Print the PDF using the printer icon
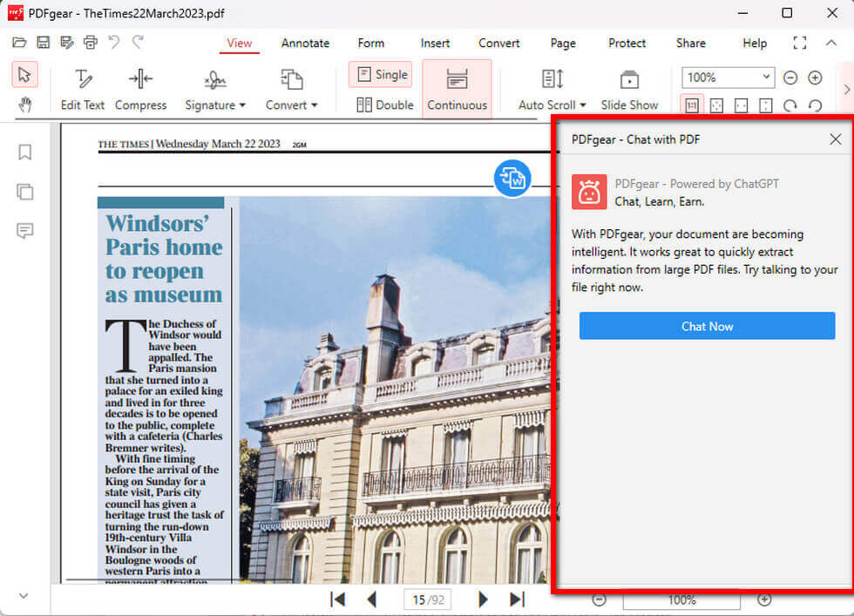The width and height of the screenshot is (854, 616). tap(91, 43)
